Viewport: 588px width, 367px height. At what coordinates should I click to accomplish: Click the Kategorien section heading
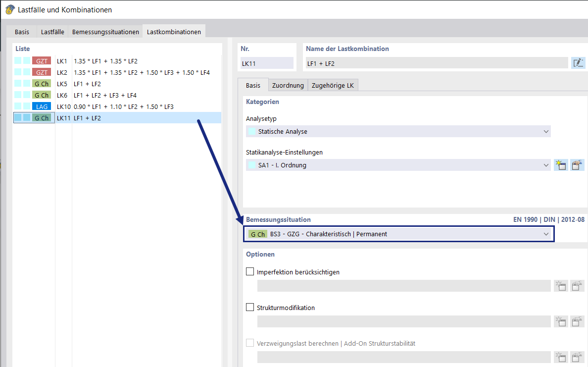(x=262, y=102)
